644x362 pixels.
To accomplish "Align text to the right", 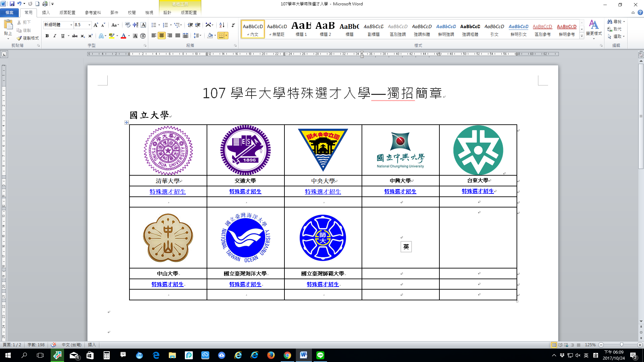I will [170, 36].
